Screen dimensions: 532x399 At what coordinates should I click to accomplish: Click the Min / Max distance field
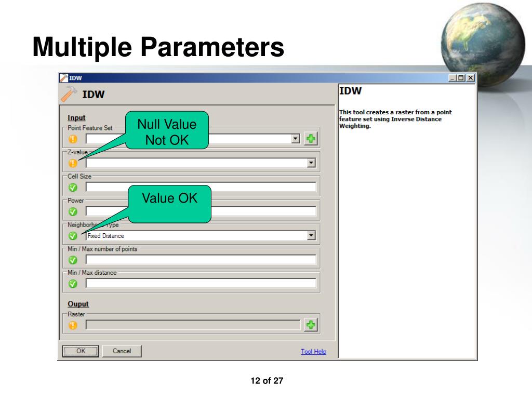pos(201,284)
